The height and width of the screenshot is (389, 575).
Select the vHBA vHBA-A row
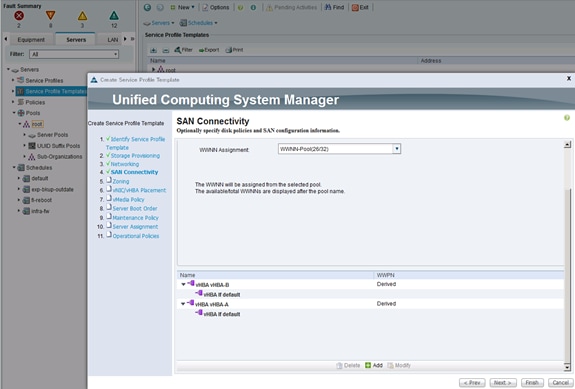click(x=370, y=304)
